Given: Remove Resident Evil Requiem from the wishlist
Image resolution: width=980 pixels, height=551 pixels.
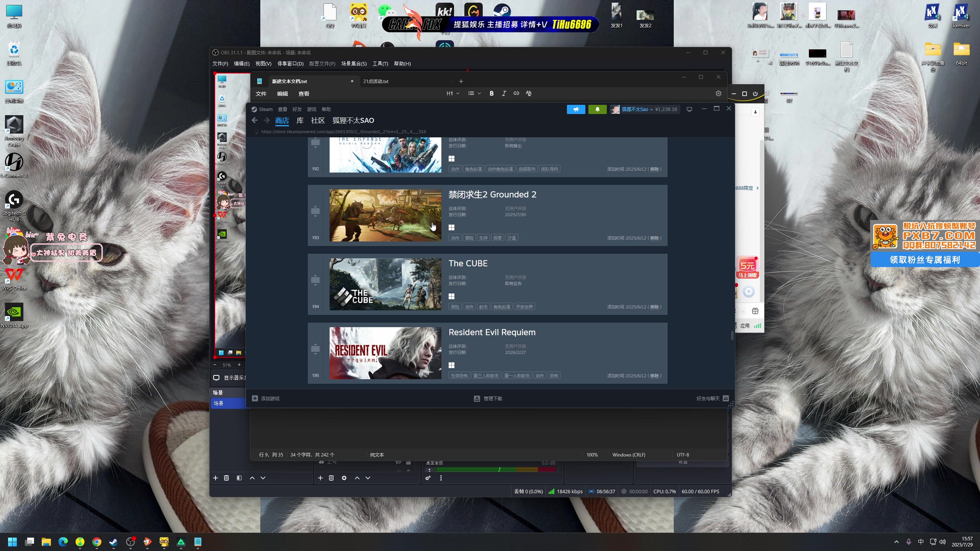Looking at the screenshot, I should [x=654, y=376].
